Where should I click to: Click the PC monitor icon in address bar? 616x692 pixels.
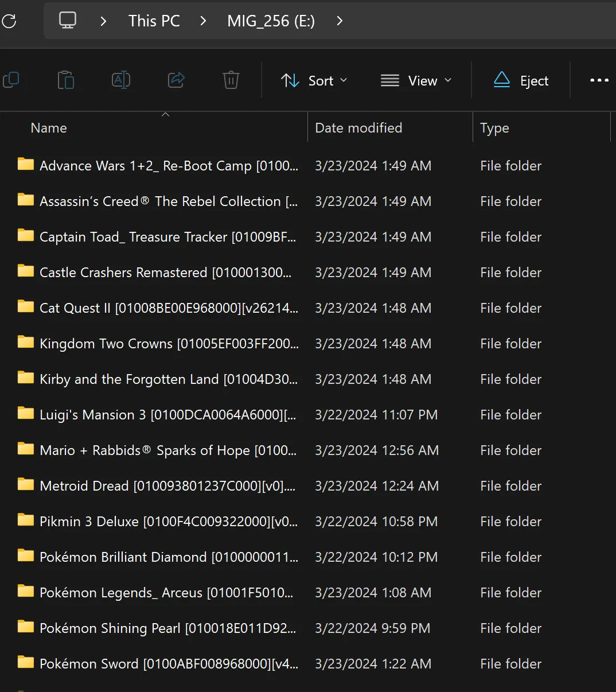click(68, 21)
